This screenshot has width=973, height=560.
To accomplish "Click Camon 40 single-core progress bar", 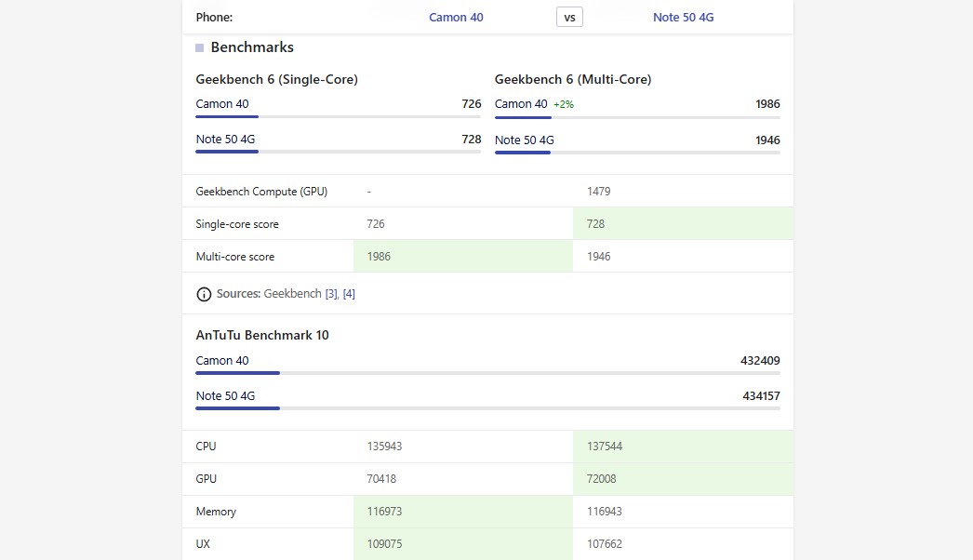I will point(339,116).
